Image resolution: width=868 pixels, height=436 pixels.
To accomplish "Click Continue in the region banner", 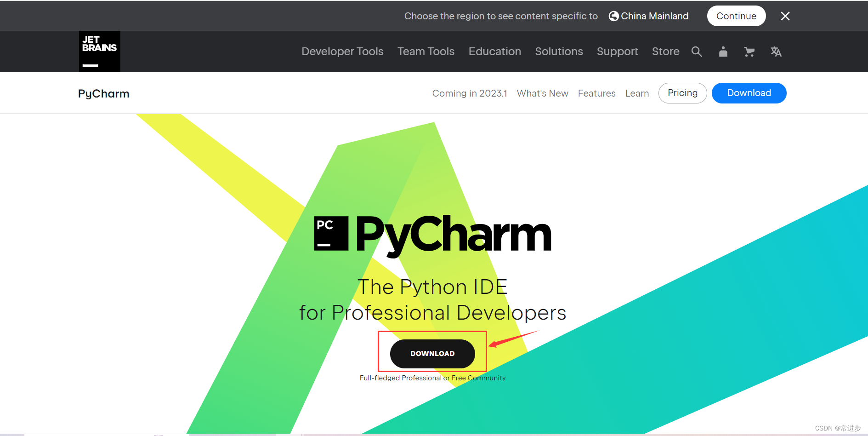I will pos(736,16).
